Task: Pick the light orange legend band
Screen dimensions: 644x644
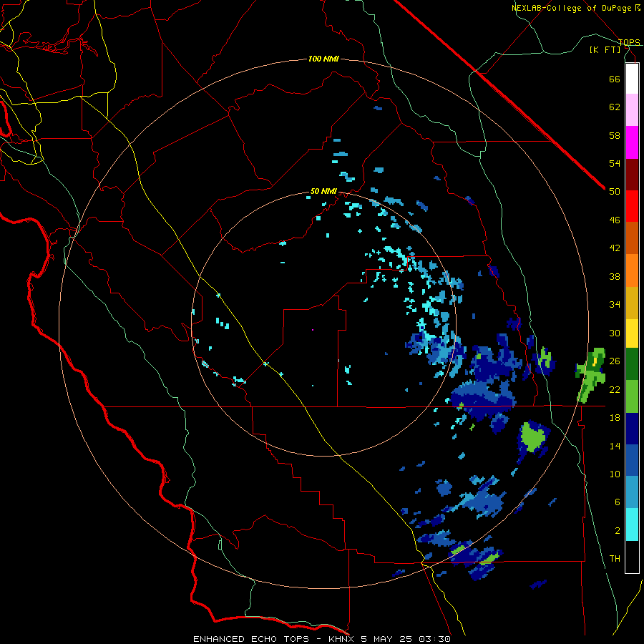Action: 632,270
